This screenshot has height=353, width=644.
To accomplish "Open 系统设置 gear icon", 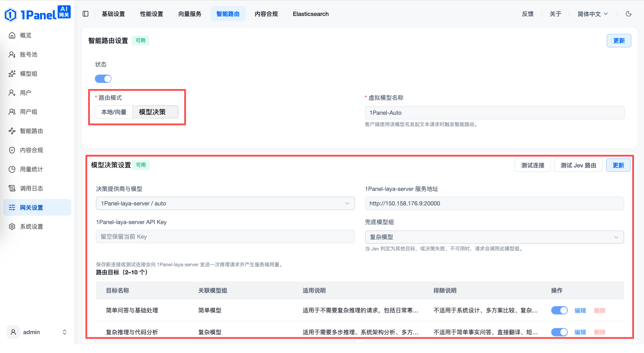I will (12, 227).
